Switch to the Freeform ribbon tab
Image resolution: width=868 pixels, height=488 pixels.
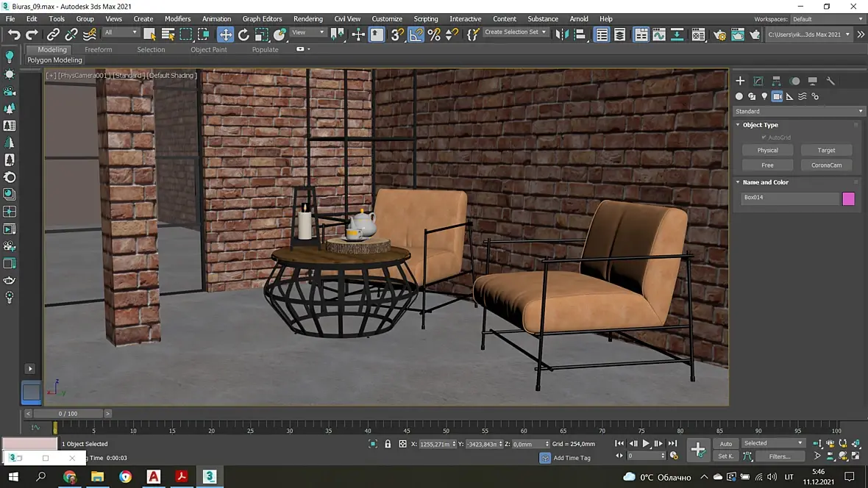(99, 49)
